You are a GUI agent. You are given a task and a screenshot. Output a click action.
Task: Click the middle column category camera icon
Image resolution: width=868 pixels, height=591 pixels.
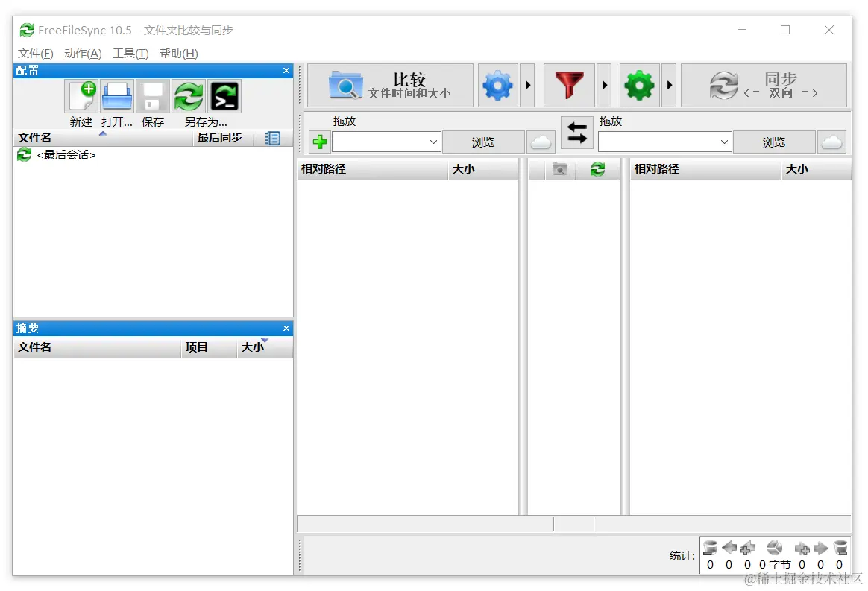[x=560, y=169]
